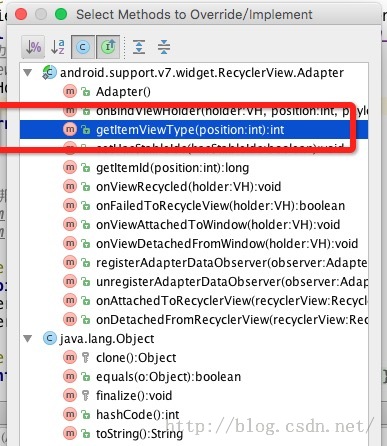The width and height of the screenshot is (387, 446).
Task: Toggle show classes toolbar button
Action: 83,47
